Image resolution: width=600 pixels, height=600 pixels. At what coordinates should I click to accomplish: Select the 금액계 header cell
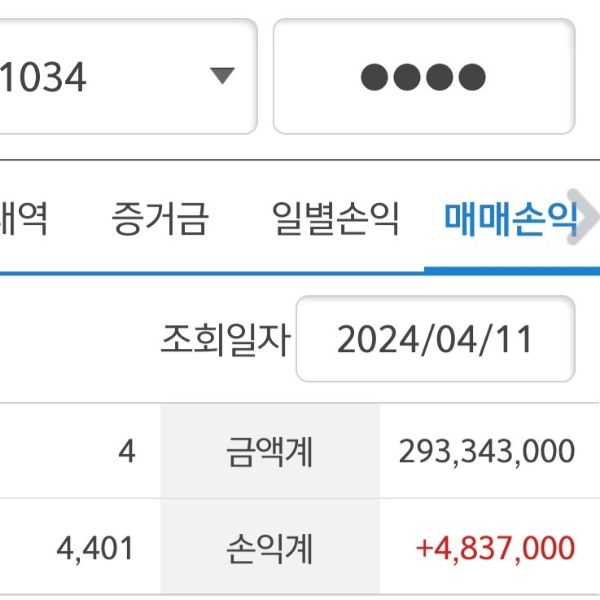pyautogui.click(x=269, y=451)
